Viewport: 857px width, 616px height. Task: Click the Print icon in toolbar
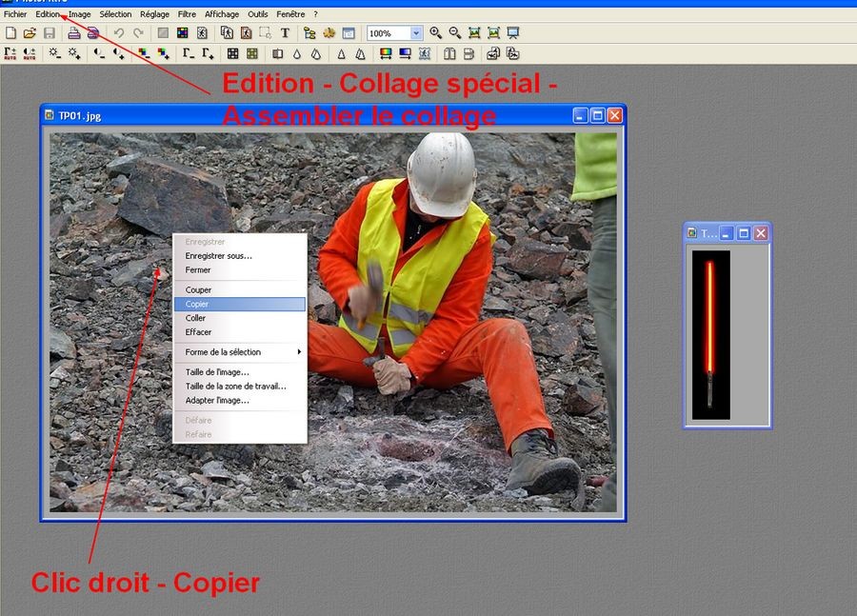click(73, 33)
